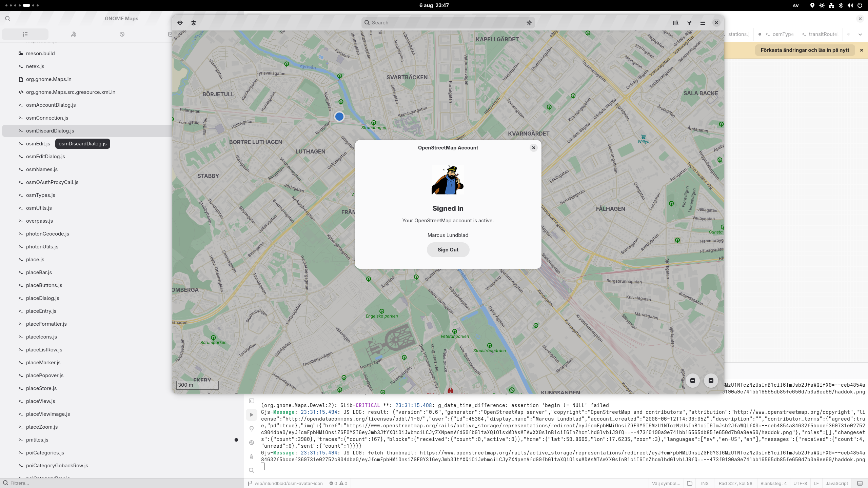This screenshot has height=488, width=868.
Task: Dismiss the yellow info bar with its X
Action: tap(862, 50)
